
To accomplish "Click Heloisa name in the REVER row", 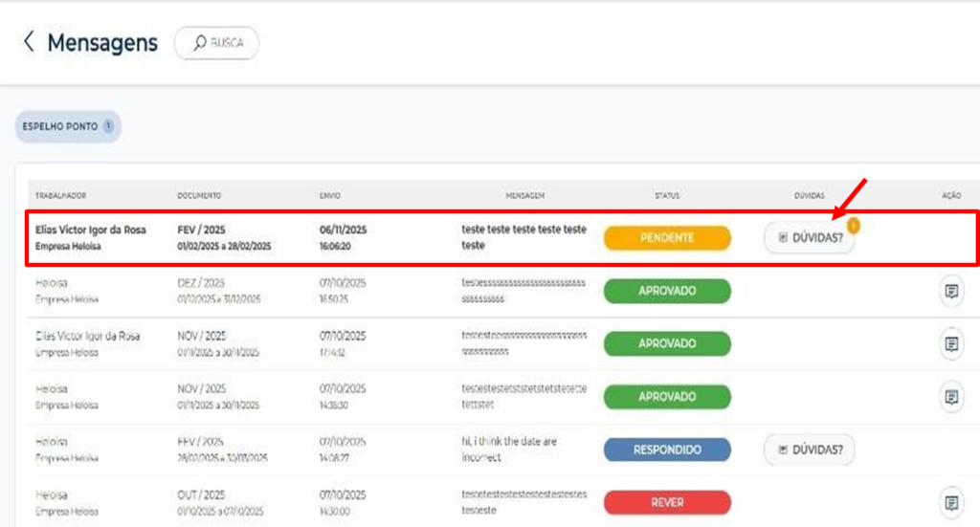I will click(52, 495).
